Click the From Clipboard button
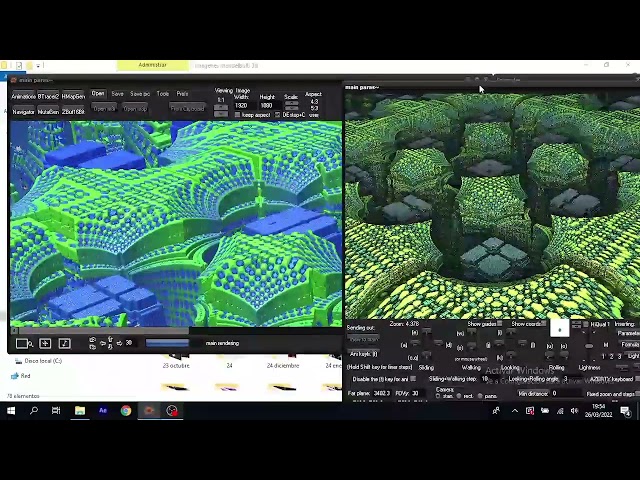 [187, 109]
